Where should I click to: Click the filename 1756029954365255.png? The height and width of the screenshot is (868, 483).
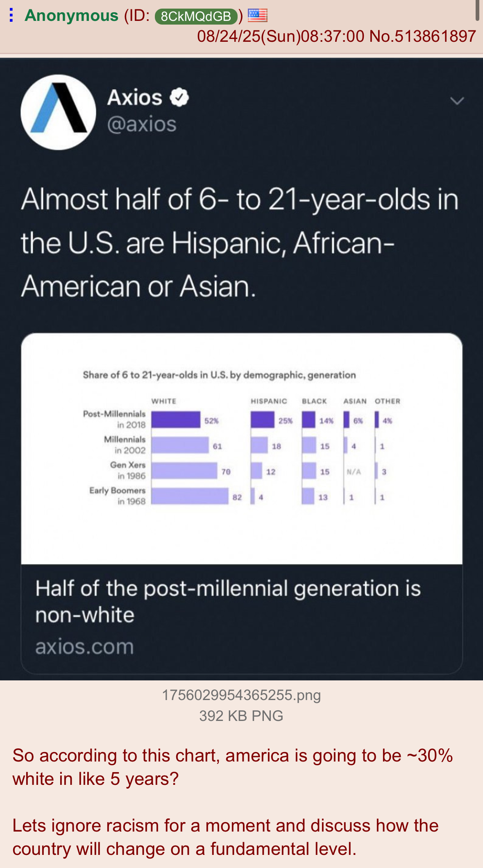click(x=241, y=695)
